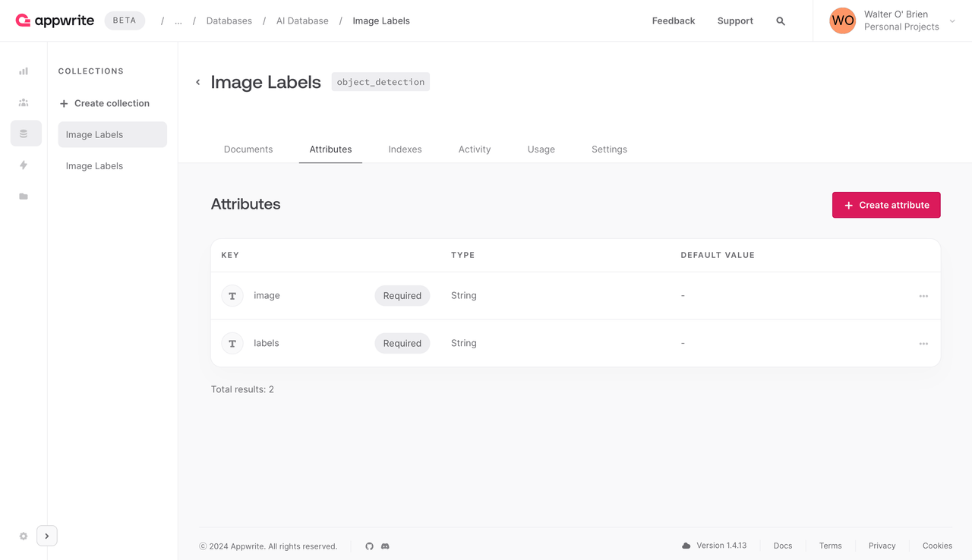Open the Databases sidebar icon
The image size is (972, 560).
click(25, 134)
